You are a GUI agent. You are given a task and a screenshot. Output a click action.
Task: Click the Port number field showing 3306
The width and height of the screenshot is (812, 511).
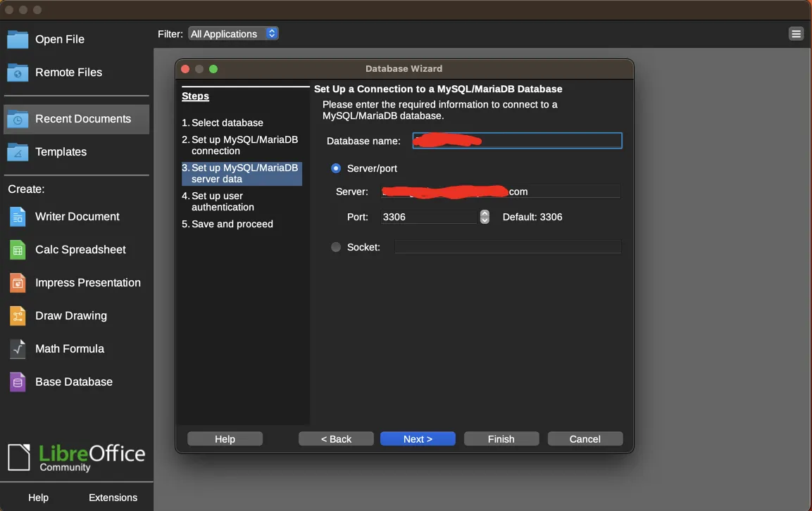pyautogui.click(x=429, y=217)
